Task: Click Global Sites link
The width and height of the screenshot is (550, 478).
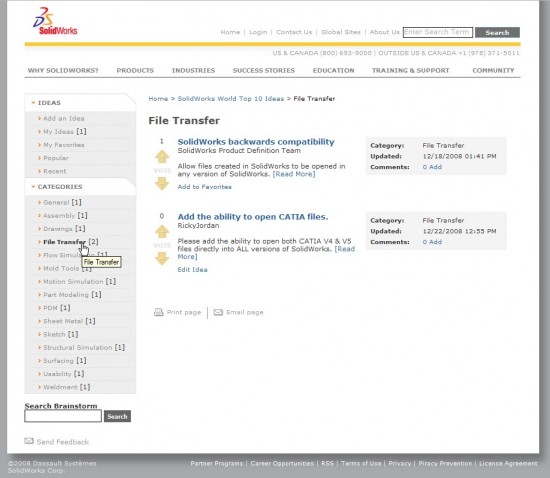Action: pyautogui.click(x=341, y=32)
